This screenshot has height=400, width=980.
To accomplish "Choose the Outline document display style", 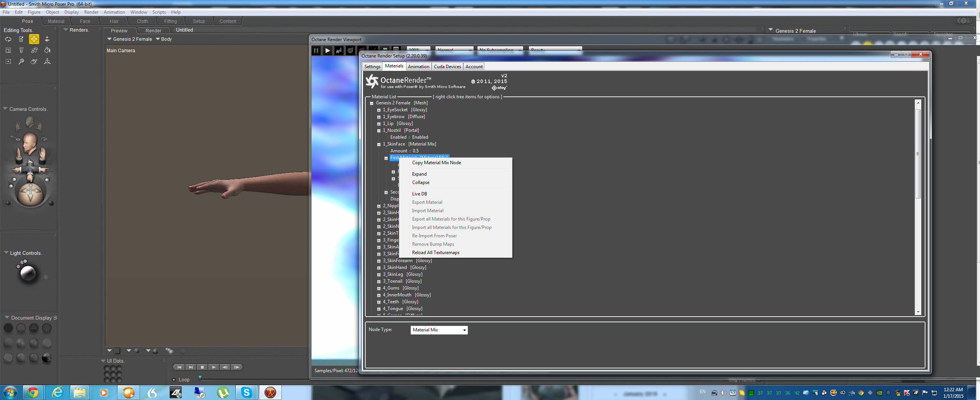I will (21, 328).
